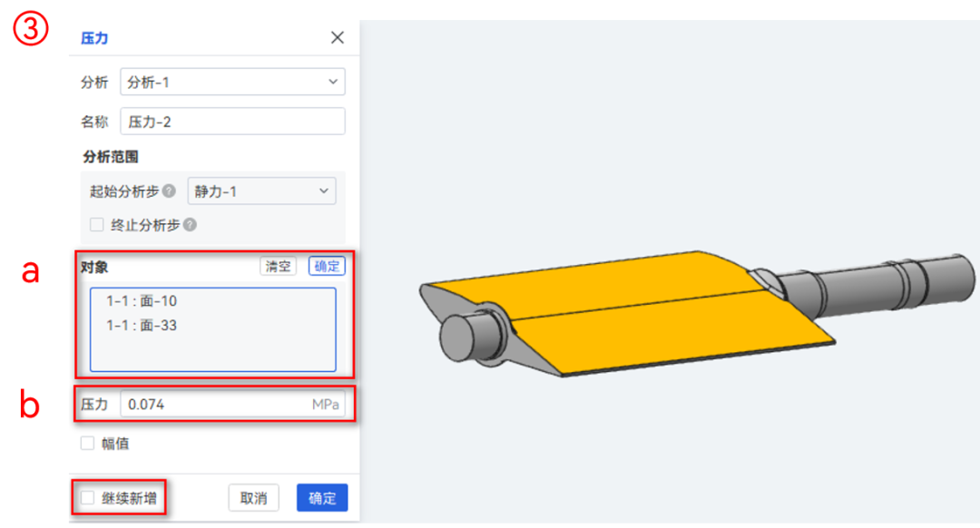Click 确定 next to 清空 in 对象 section
The width and height of the screenshot is (980, 528).
click(x=326, y=266)
